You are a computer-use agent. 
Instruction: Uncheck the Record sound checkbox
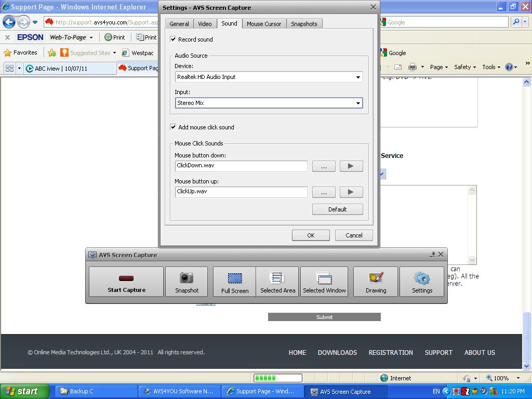[173, 39]
